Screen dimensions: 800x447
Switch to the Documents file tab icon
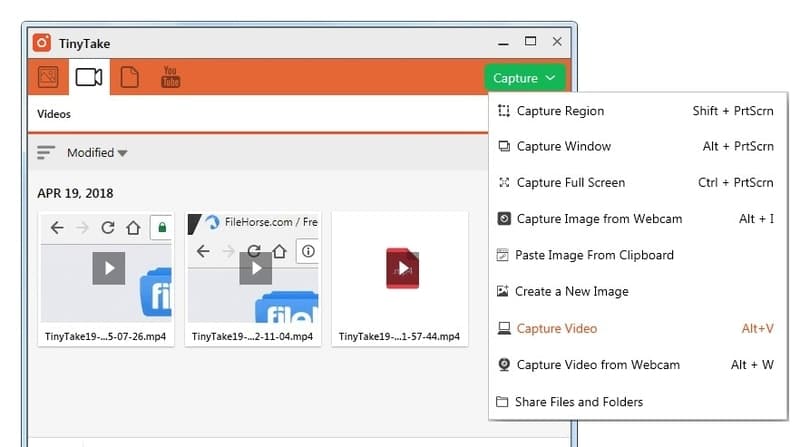point(130,77)
